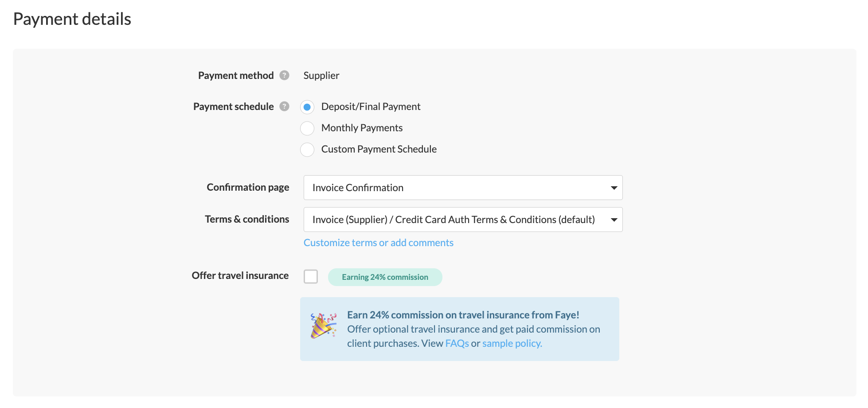Click the Earning 24% commission badge

(x=385, y=277)
